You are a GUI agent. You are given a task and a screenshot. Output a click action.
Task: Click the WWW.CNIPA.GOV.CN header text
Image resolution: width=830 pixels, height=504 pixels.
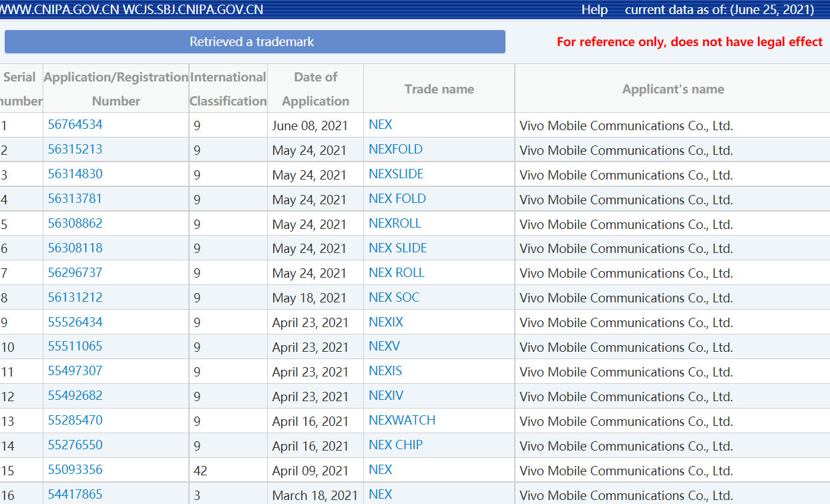tap(60, 9)
